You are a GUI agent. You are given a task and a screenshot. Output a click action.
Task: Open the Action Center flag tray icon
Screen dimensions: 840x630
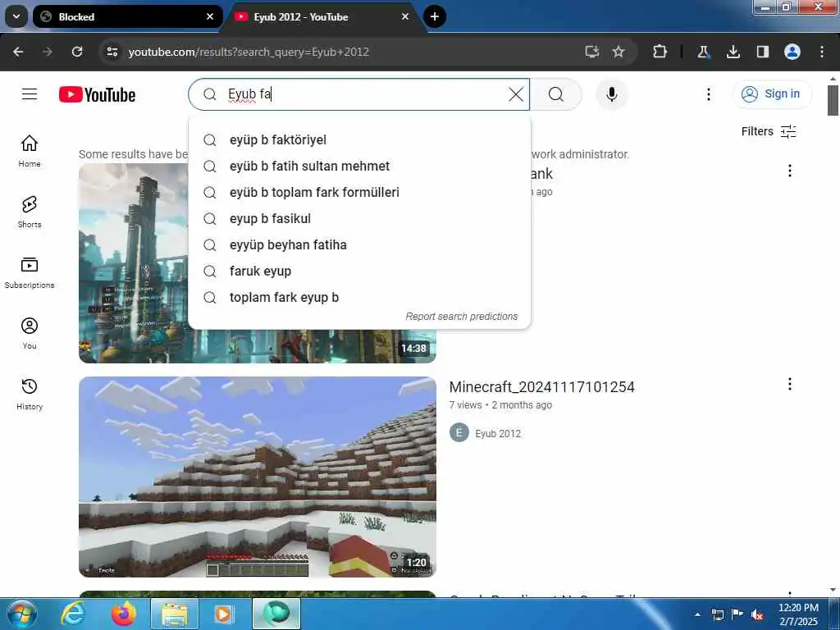tap(737, 614)
